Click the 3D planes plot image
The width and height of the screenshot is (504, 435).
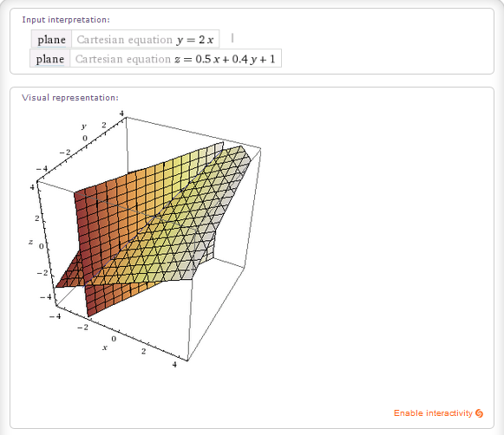(x=145, y=239)
